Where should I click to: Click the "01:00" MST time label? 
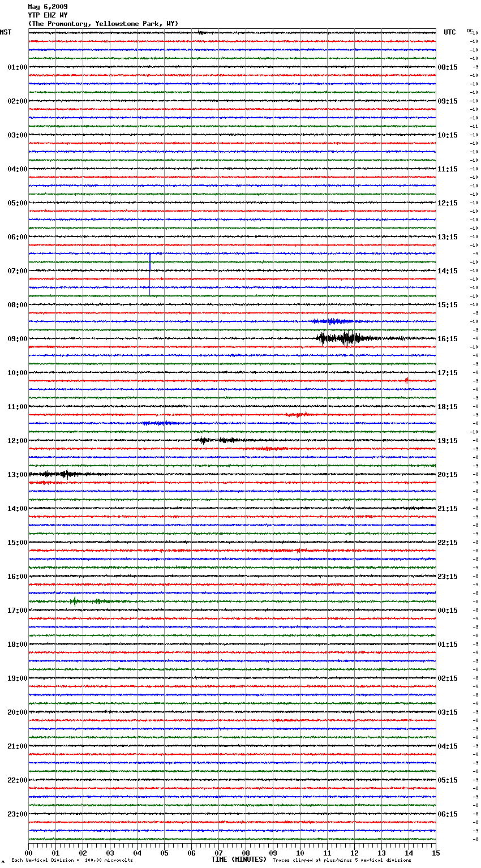18,67
